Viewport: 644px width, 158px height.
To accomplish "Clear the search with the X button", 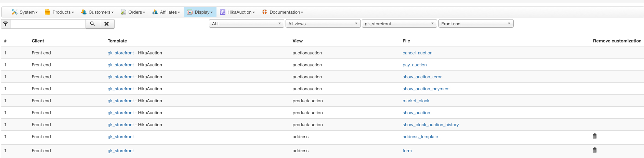I will click(107, 24).
